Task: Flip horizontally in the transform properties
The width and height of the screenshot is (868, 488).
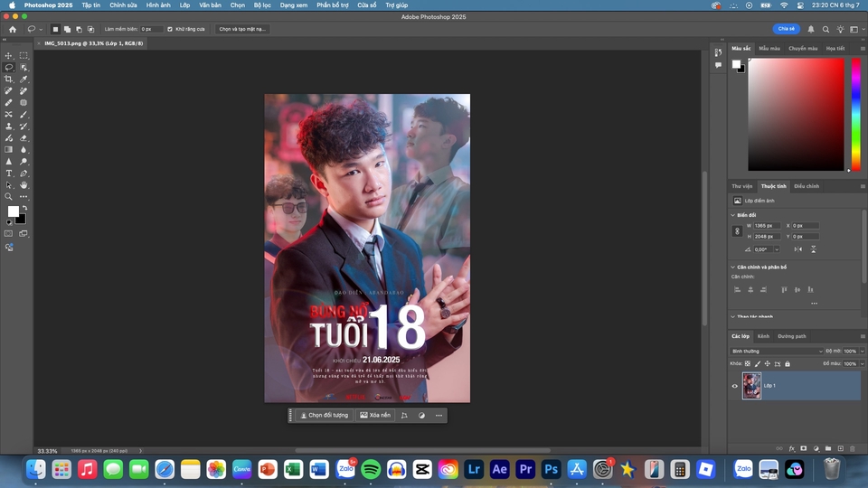Action: [797, 249]
